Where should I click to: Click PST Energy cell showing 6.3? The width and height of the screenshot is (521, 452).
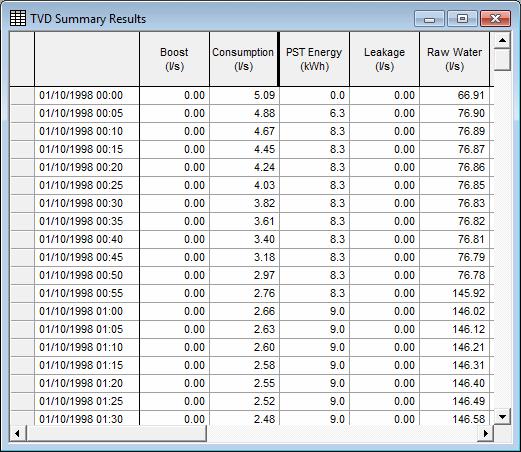point(314,113)
